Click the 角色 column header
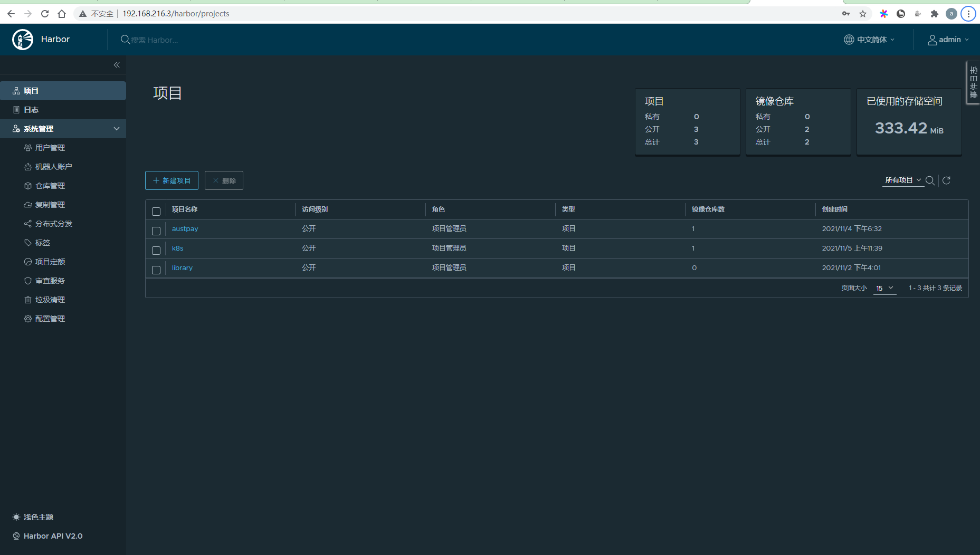The width and height of the screenshot is (980, 555). pyautogui.click(x=438, y=209)
